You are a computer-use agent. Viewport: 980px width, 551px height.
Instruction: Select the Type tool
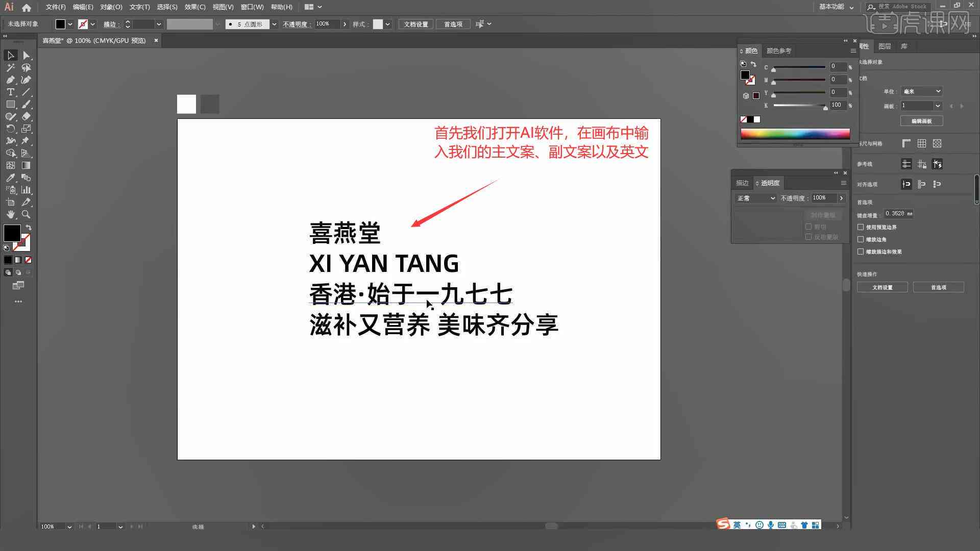(x=9, y=92)
